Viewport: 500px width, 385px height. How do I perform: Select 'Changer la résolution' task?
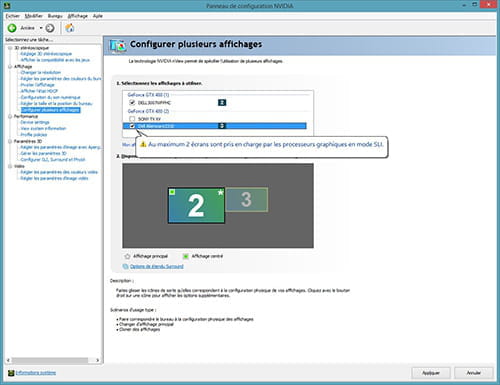click(x=41, y=73)
